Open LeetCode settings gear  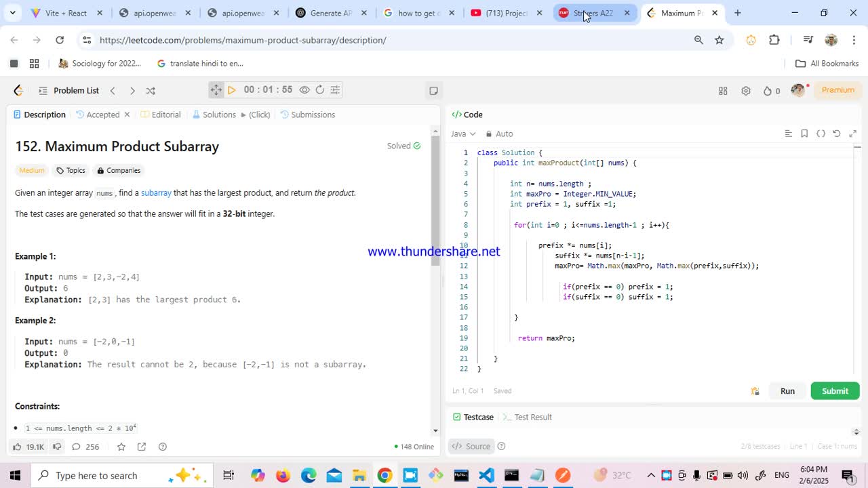[746, 90]
